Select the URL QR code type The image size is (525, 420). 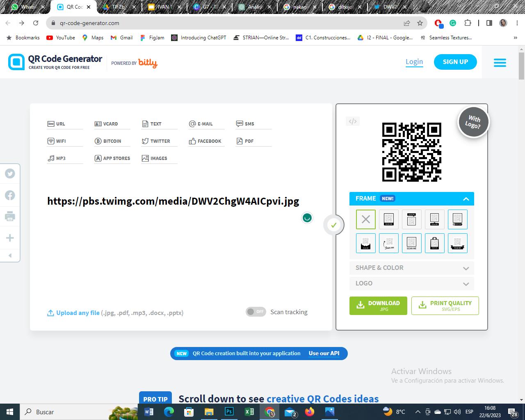click(x=65, y=124)
